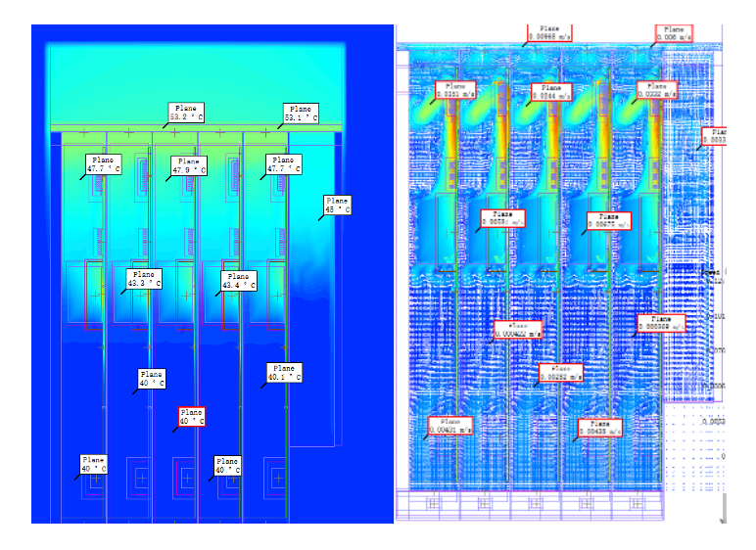756x550 pixels.
Task: Select the 43.4 °C plane annotation
Action: 239,281
